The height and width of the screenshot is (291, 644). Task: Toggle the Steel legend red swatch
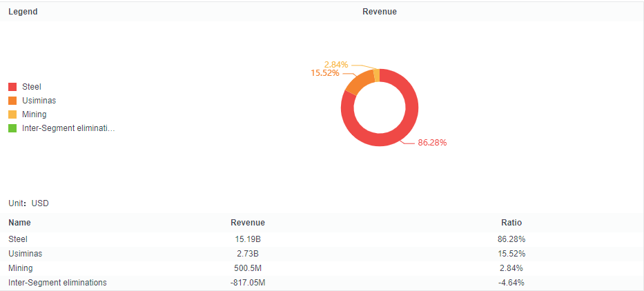click(x=12, y=87)
